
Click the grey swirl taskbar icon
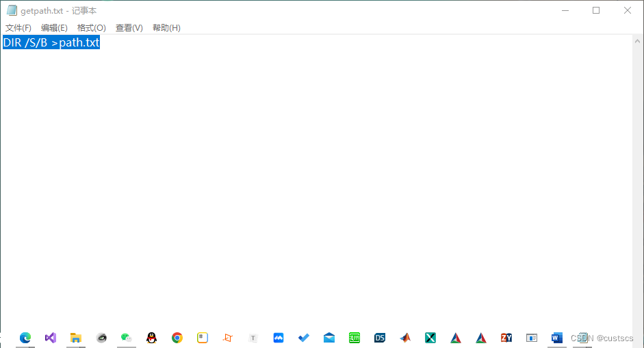[x=101, y=338]
